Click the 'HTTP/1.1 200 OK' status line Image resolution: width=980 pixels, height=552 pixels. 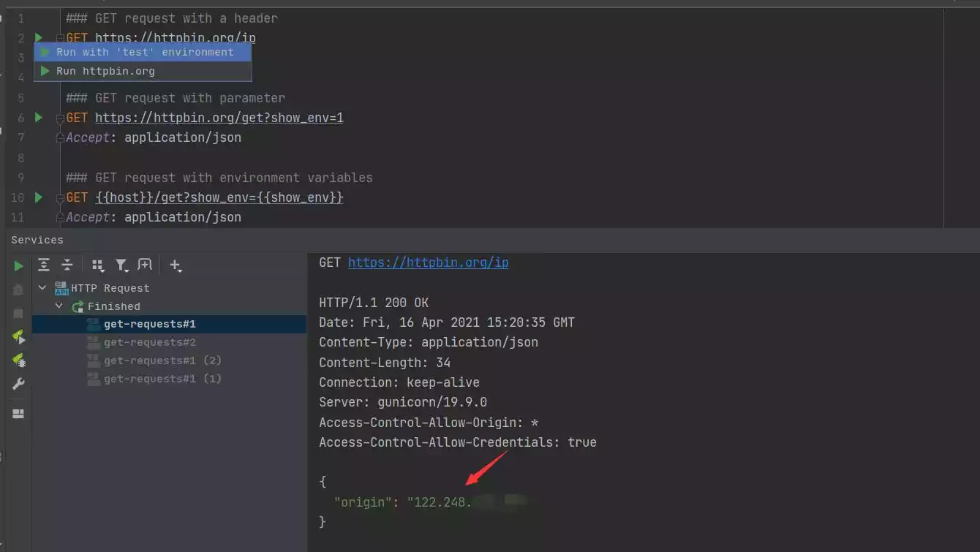(374, 303)
